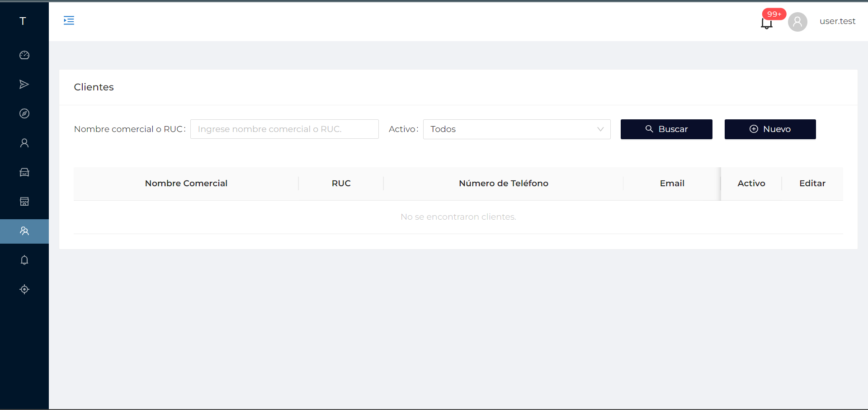Open notifications bell with 99+ badge
The width and height of the screenshot is (868, 410).
tap(767, 22)
